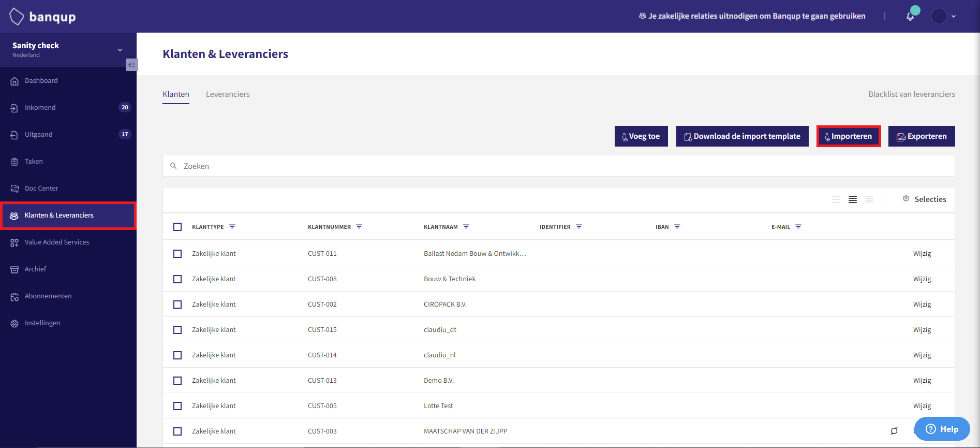Click the invite business relations banner link
The image size is (980, 448).
coord(752,16)
